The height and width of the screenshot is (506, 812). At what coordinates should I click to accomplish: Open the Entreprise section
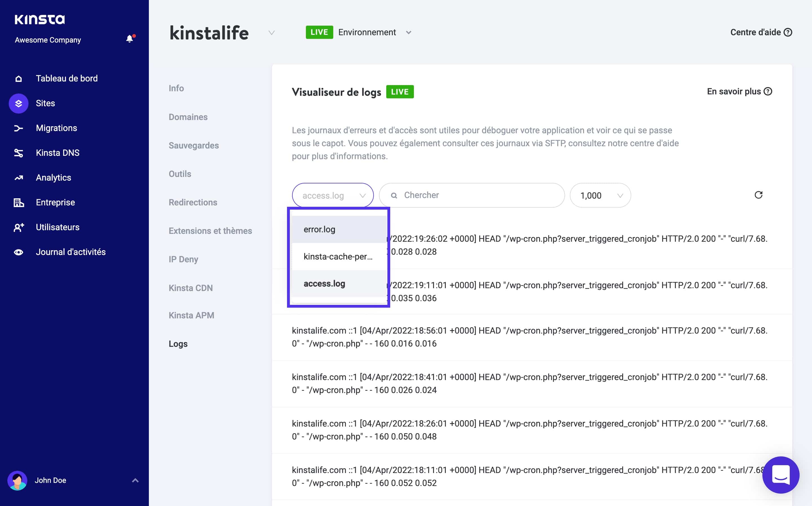pyautogui.click(x=55, y=202)
